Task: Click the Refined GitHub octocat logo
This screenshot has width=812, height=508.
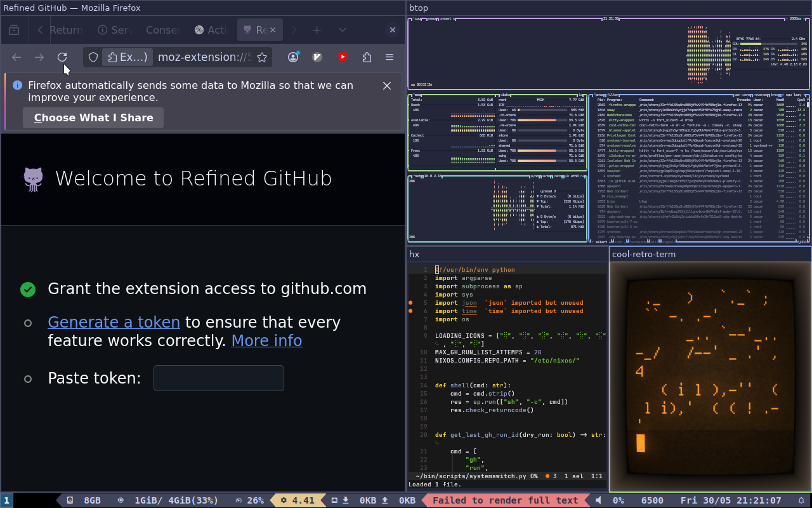Action: point(34,179)
